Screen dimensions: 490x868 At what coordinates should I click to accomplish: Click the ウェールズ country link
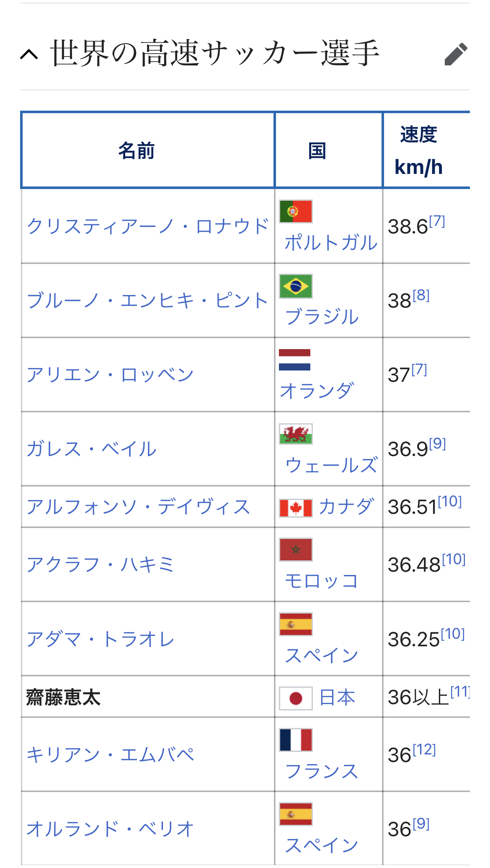(x=331, y=465)
